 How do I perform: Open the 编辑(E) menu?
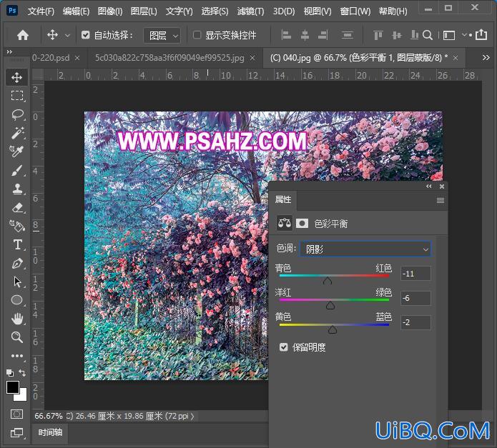click(x=76, y=11)
